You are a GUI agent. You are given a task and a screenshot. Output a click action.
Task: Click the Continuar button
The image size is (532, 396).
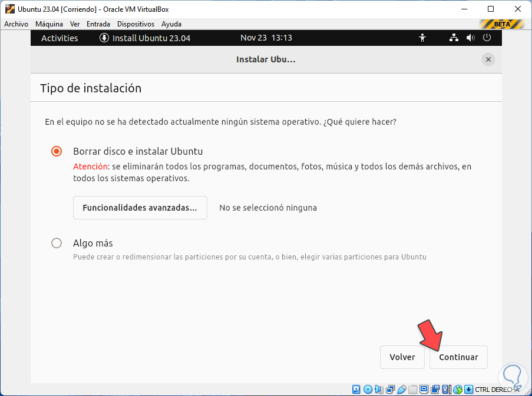[x=458, y=357]
